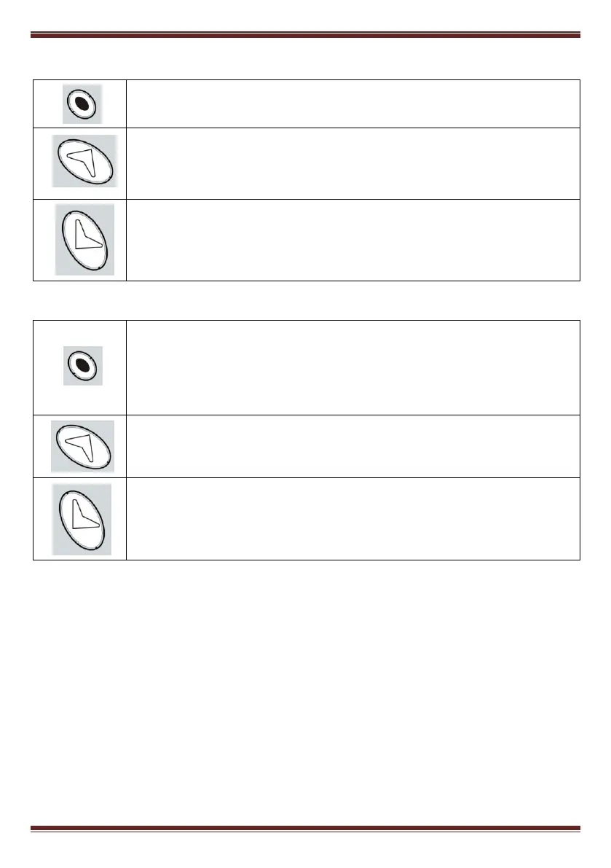Click the dark red header rule line

305,34
